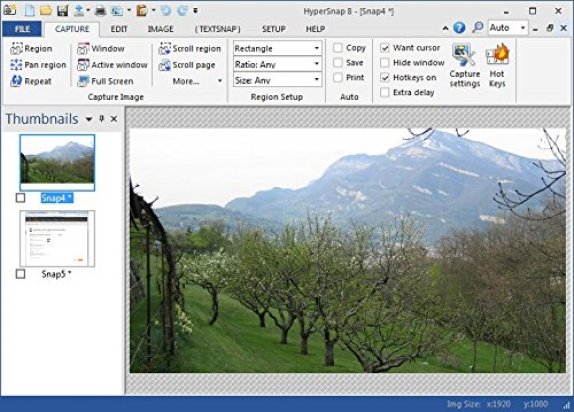The image size is (574, 412).
Task: Click the paste clipboard icon in quick toolbar
Action: 142,10
